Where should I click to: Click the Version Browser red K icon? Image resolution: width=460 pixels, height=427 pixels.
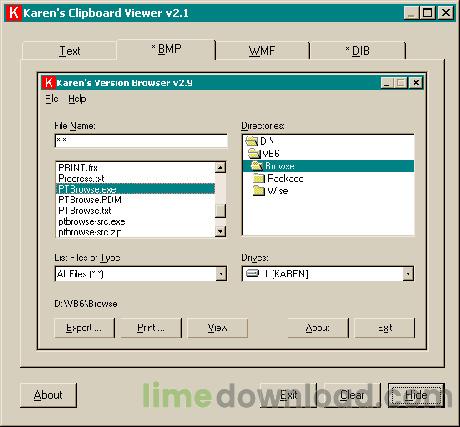(49, 83)
